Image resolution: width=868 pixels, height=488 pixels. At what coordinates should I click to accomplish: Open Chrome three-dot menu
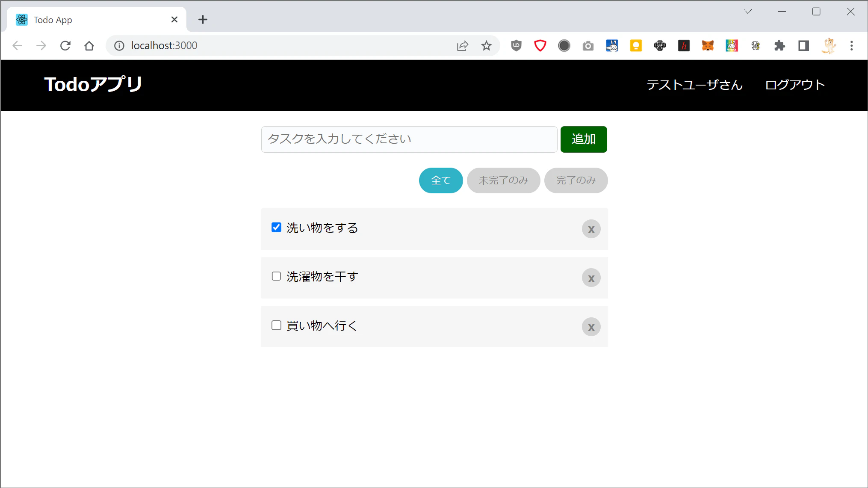point(851,46)
